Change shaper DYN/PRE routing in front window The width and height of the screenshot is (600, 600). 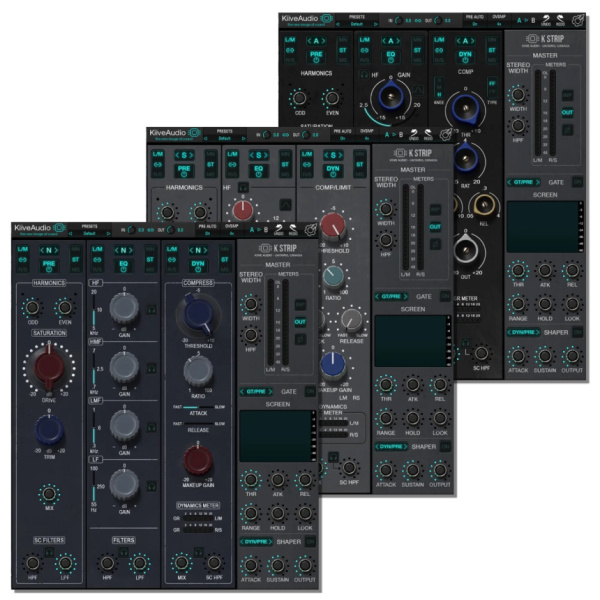[x=256, y=541]
